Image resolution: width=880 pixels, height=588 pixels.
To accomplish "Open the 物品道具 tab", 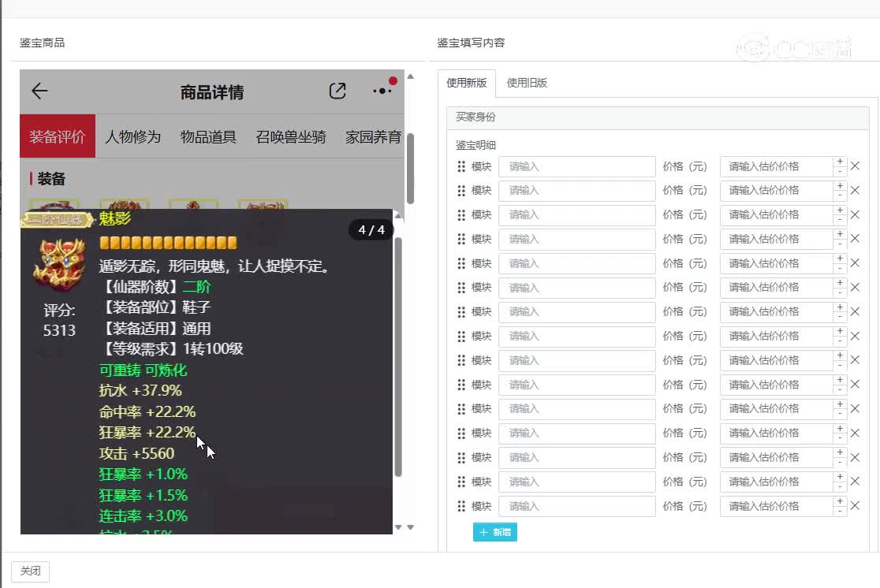I will [208, 136].
